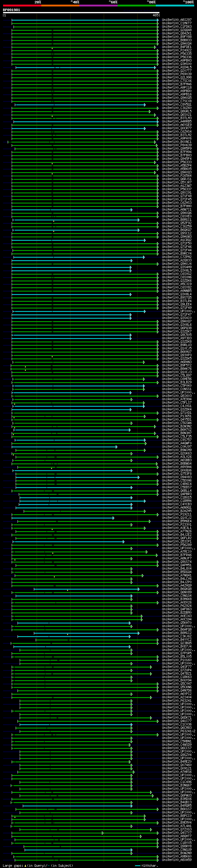This screenshot has width=197, height=868.
Task: Click label UniRef100_A8XA59
Action: [x=176, y=860]
